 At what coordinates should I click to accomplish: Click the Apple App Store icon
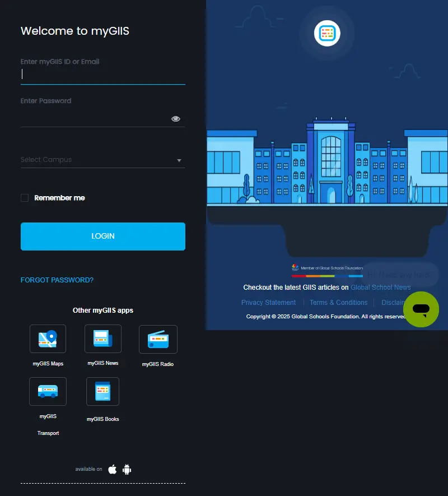[112, 470]
